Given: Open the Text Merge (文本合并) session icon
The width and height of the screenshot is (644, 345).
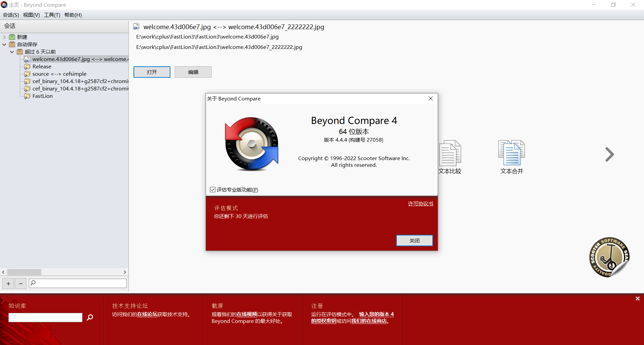Looking at the screenshot, I should tap(512, 153).
